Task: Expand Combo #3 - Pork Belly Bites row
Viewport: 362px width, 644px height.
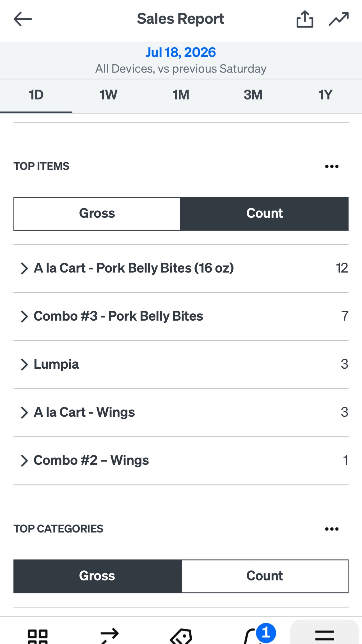Action: (x=181, y=316)
